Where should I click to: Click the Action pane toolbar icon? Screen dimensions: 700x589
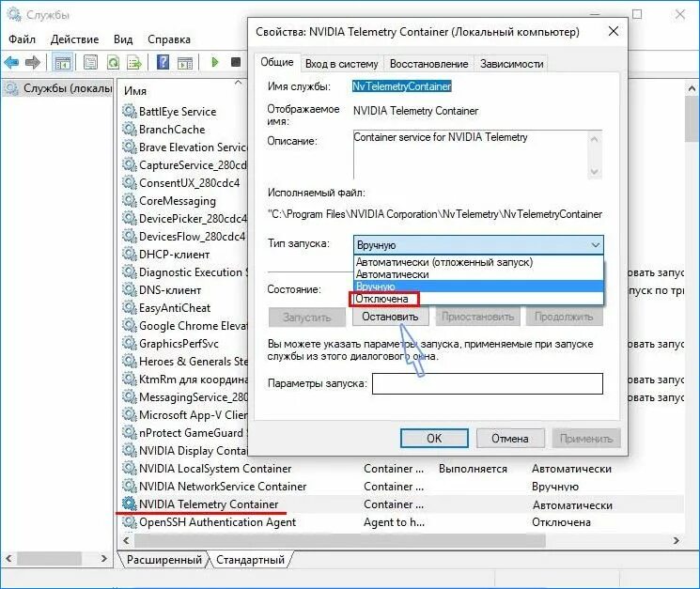click(184, 62)
